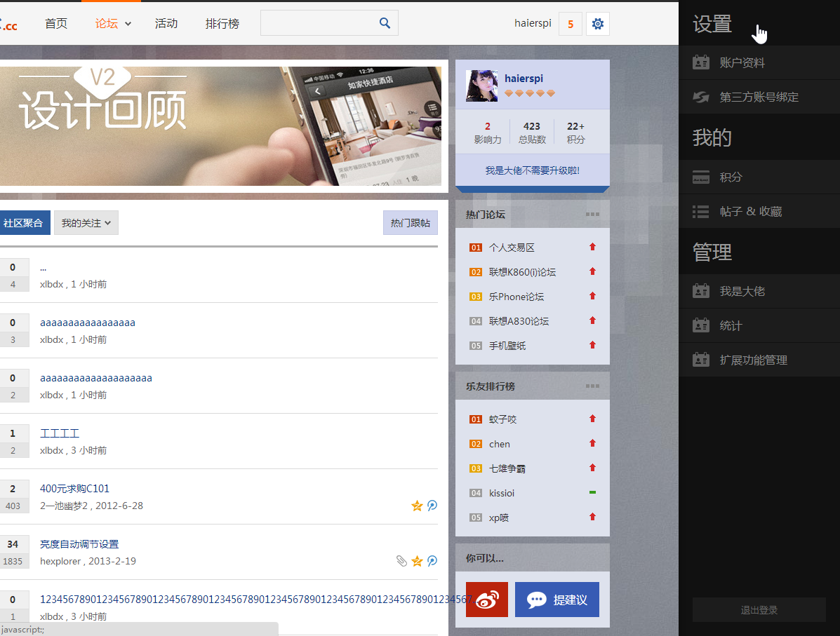Click back arrow in banner phone image
The image size is (840, 636).
[317, 91]
